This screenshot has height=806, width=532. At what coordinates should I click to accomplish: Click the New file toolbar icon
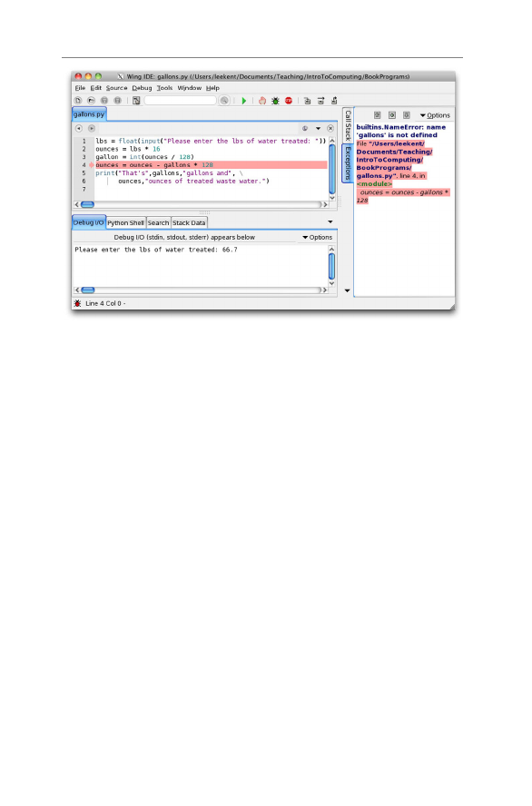click(78, 101)
